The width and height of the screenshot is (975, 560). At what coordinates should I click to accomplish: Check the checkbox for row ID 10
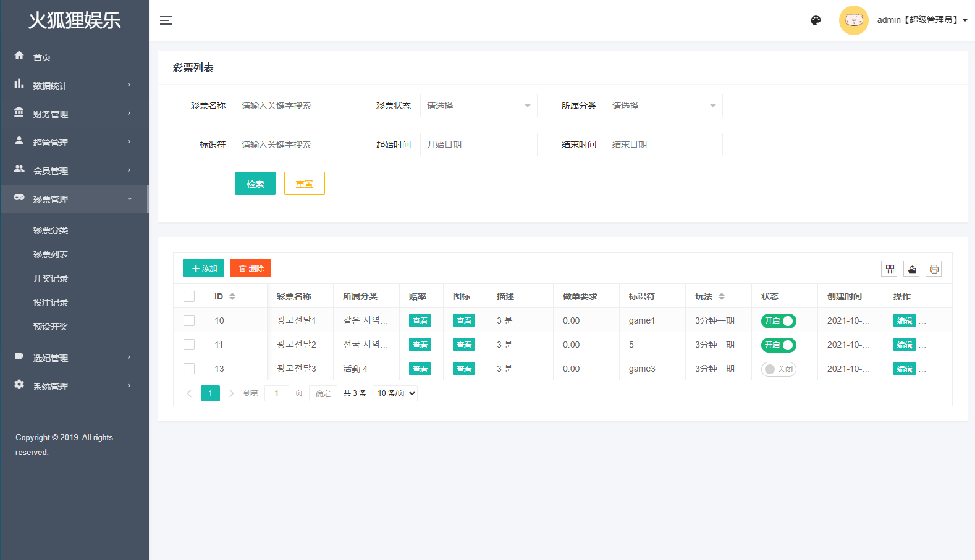point(189,320)
